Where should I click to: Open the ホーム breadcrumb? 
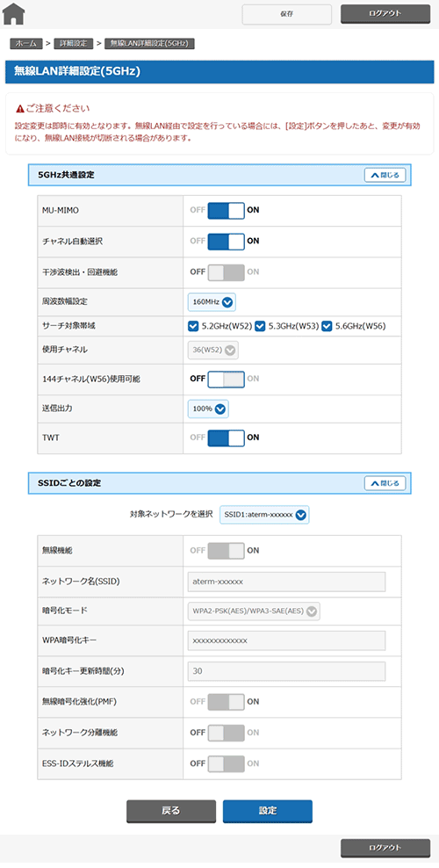(26, 43)
